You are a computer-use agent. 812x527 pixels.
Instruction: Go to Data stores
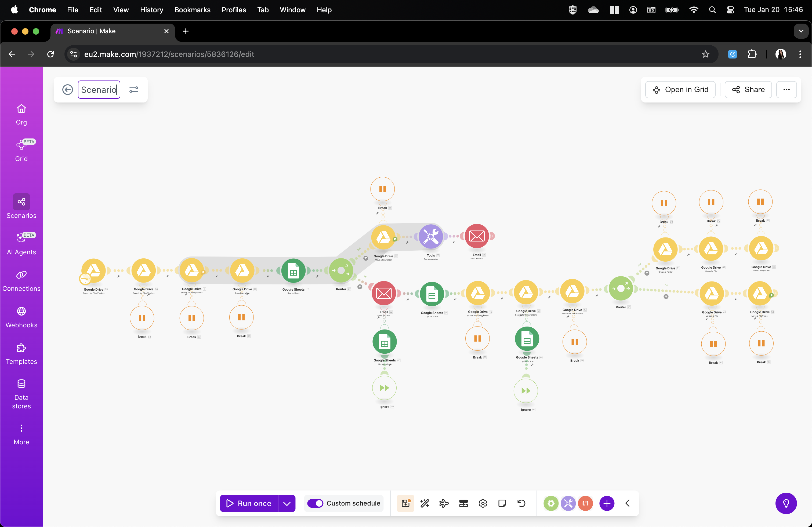(x=21, y=394)
